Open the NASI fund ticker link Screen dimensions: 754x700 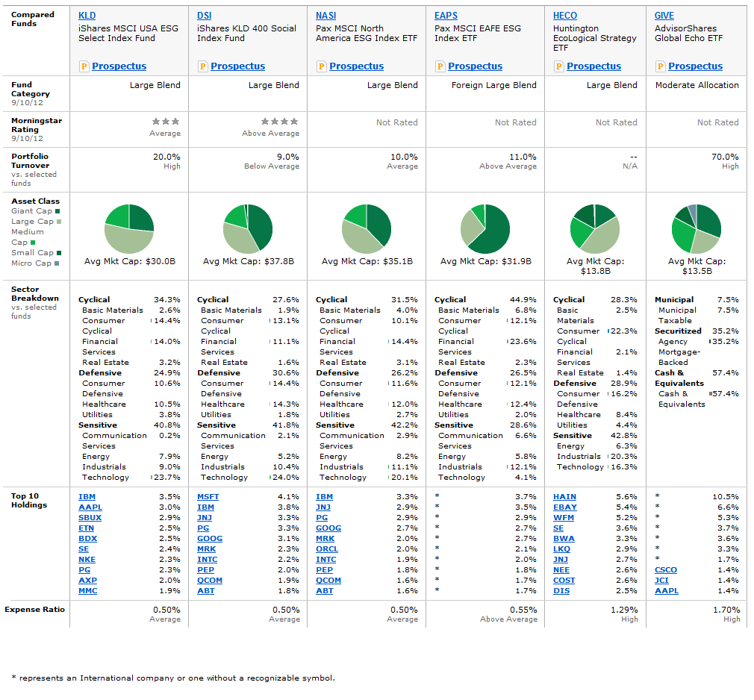point(326,16)
